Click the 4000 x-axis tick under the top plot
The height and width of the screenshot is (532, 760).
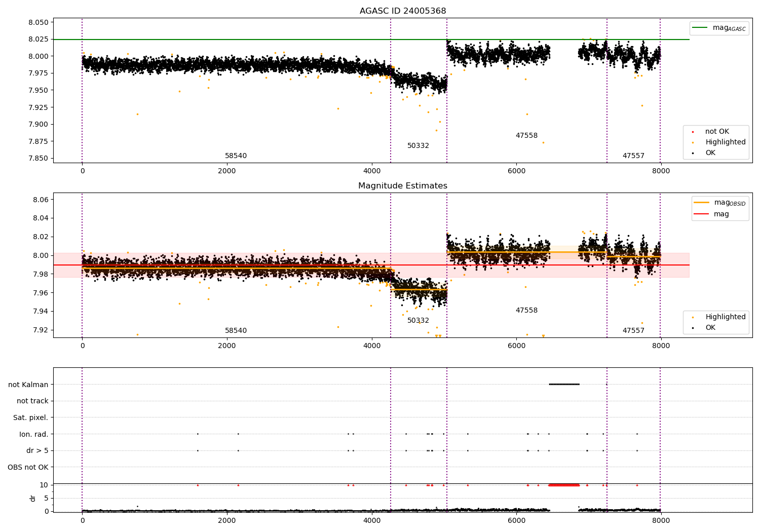tap(372, 171)
